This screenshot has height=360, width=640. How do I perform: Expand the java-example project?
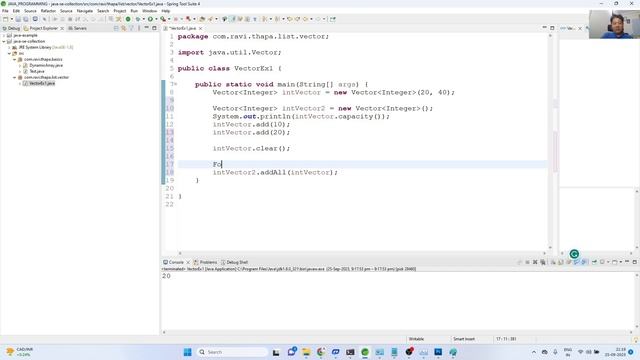(x=4, y=36)
